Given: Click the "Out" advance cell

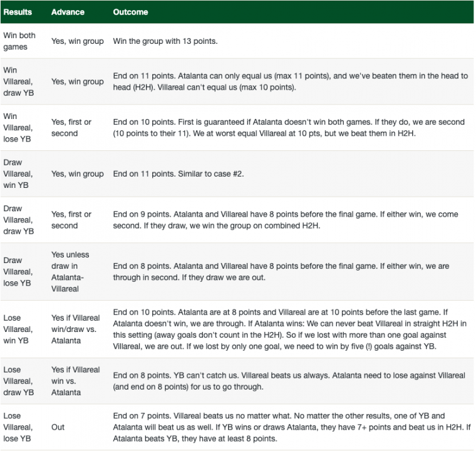Looking at the screenshot, I should pos(59,427).
